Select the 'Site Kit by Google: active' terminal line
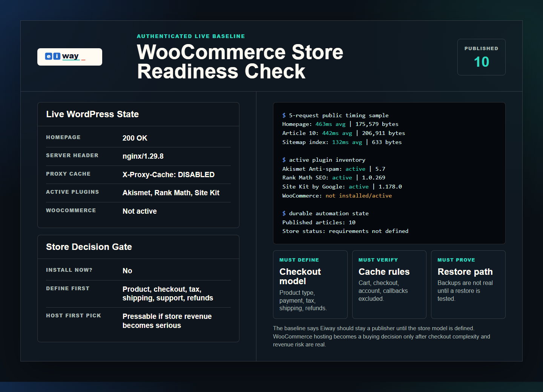The image size is (543, 392). [342, 187]
